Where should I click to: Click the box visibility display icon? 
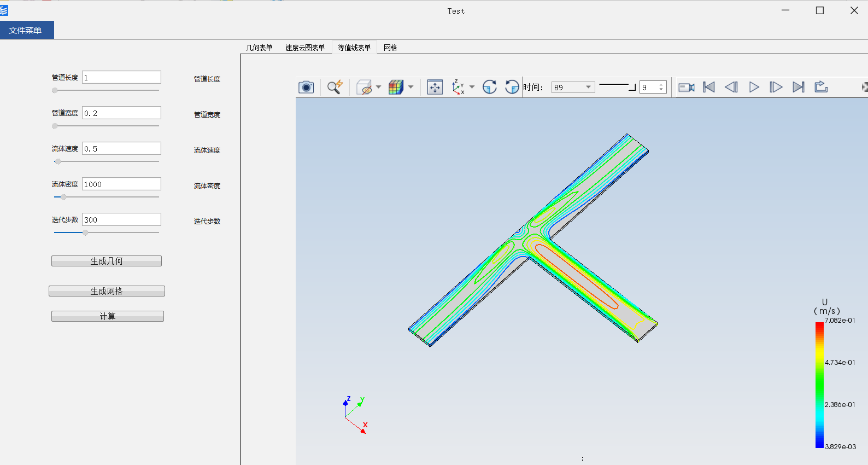point(364,87)
